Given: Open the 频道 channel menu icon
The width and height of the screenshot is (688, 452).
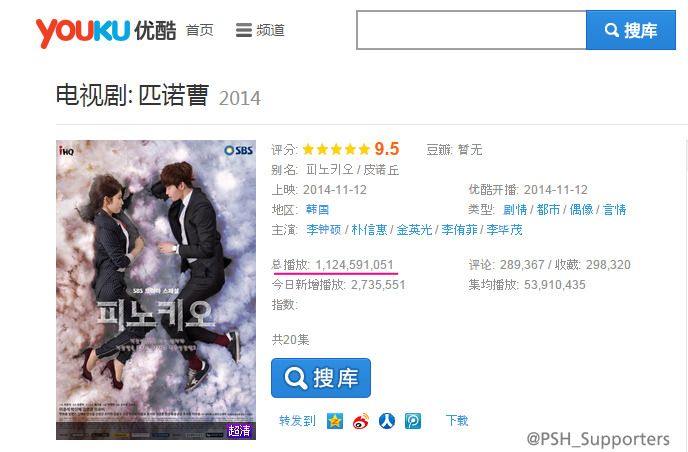Looking at the screenshot, I should tap(244, 30).
